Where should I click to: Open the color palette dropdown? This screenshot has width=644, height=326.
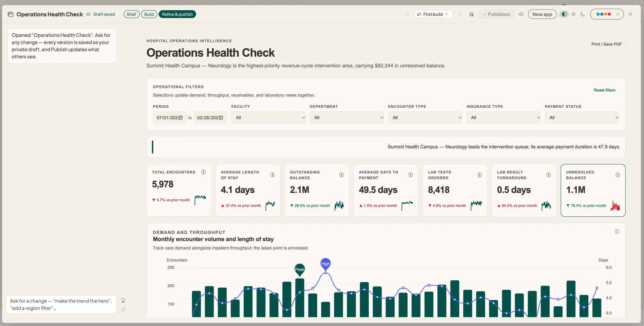point(607,14)
